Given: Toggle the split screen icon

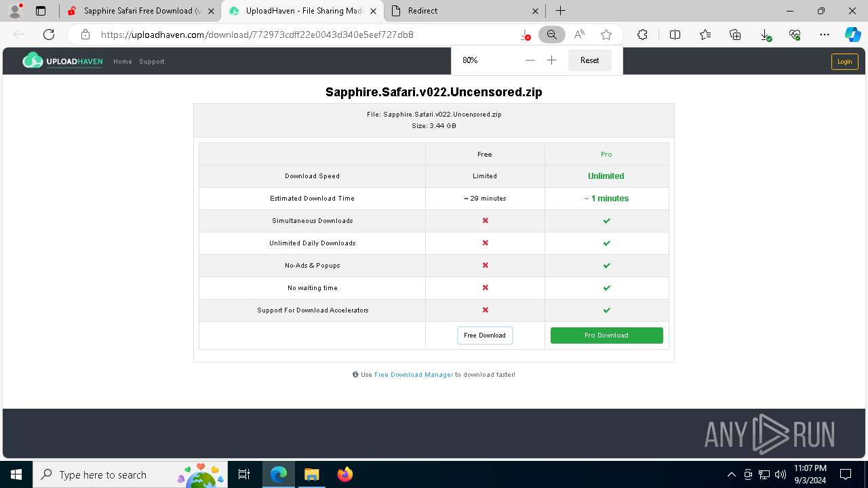Looking at the screenshot, I should tap(675, 35).
